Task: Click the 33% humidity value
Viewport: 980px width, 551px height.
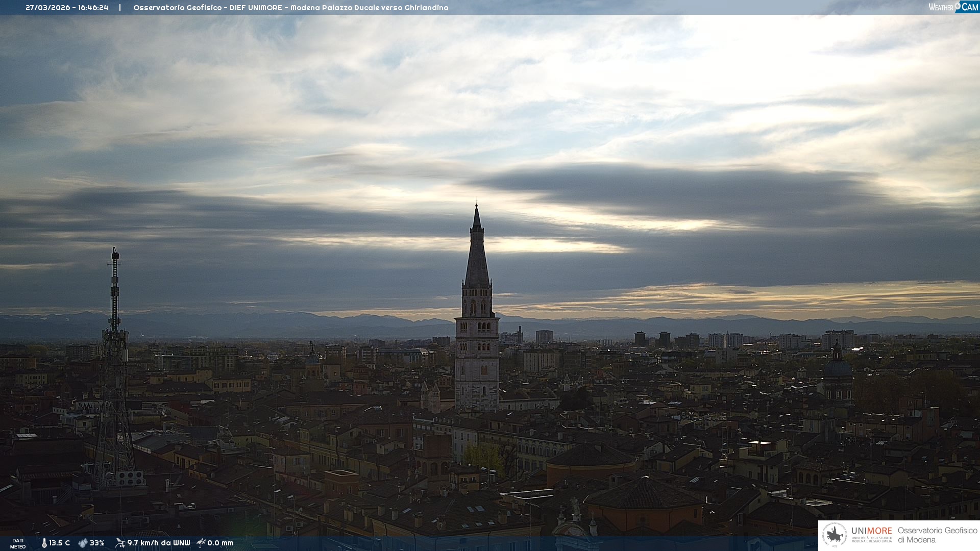Action: coord(97,543)
